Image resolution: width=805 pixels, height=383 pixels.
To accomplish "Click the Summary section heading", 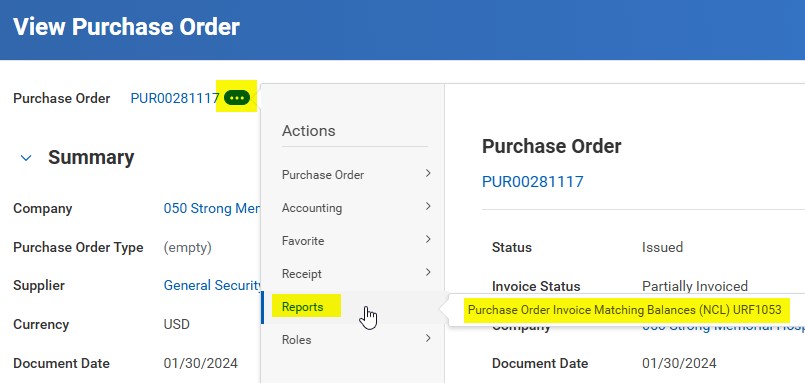I will click(x=91, y=158).
